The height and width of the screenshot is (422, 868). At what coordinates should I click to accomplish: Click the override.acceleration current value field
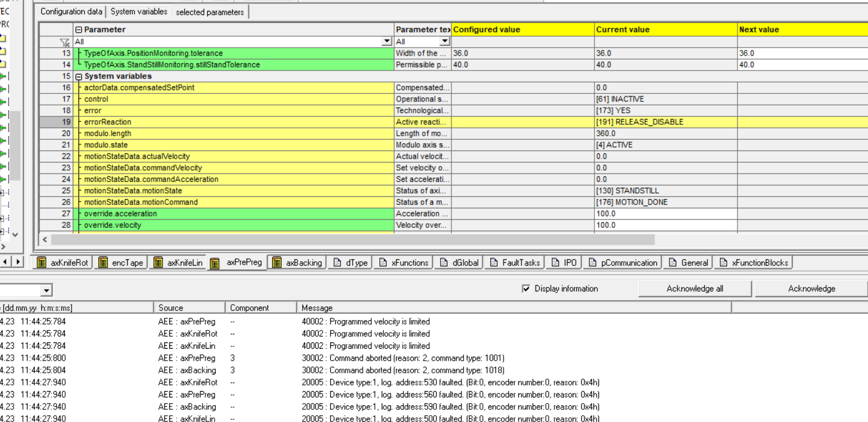(665, 214)
